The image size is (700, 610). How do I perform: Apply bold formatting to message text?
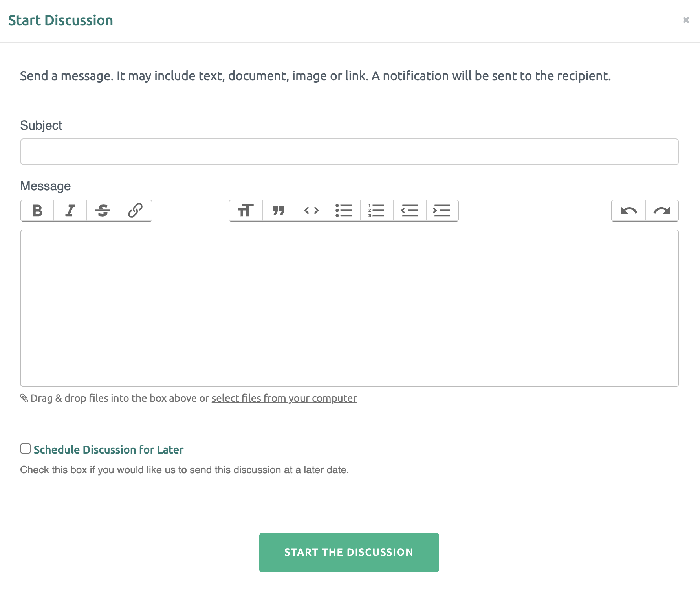pyautogui.click(x=37, y=211)
